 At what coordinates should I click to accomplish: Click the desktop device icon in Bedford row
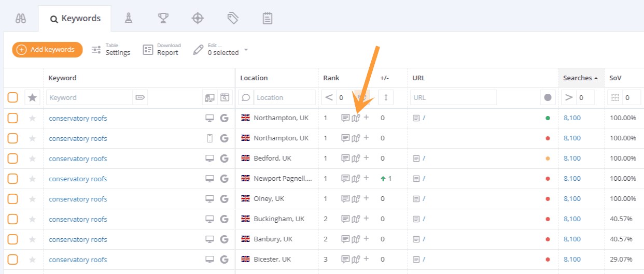click(210, 158)
